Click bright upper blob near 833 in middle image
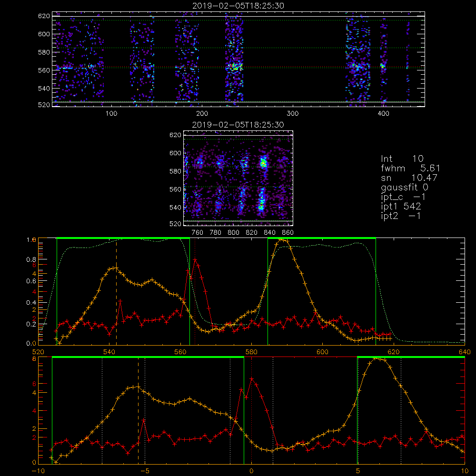476x476 pixels. click(263, 163)
